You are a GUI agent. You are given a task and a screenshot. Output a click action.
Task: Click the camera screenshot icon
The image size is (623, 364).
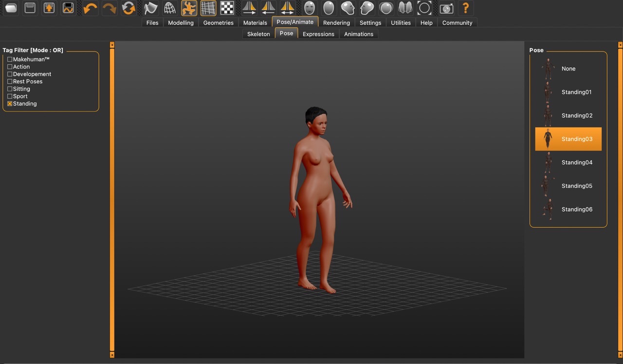click(446, 8)
